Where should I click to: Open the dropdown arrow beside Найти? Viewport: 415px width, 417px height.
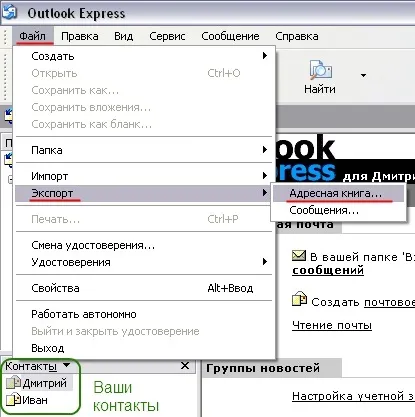click(x=363, y=76)
